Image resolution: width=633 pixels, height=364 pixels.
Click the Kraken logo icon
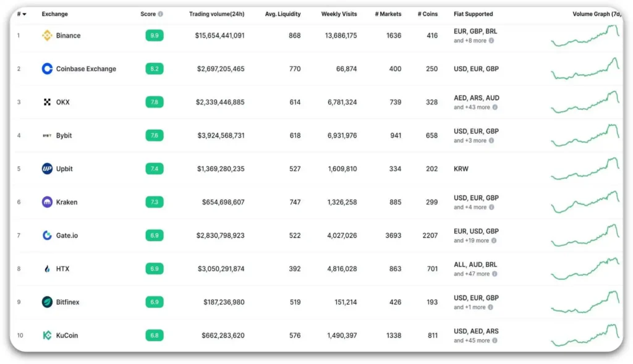tap(47, 201)
